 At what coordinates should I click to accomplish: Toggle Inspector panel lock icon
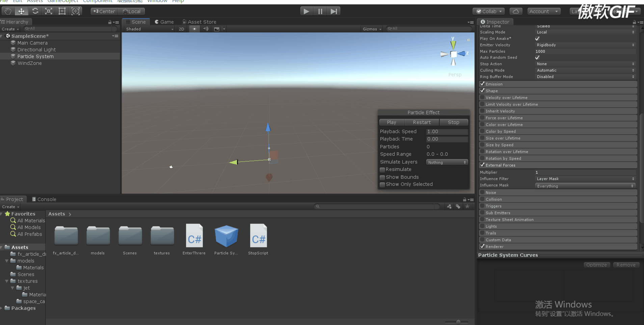point(634,22)
